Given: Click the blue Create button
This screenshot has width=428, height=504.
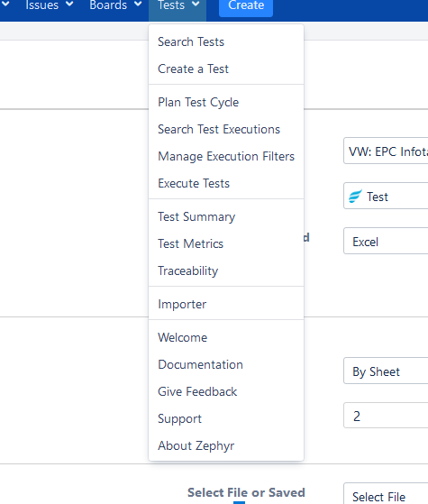Looking at the screenshot, I should [x=246, y=5].
